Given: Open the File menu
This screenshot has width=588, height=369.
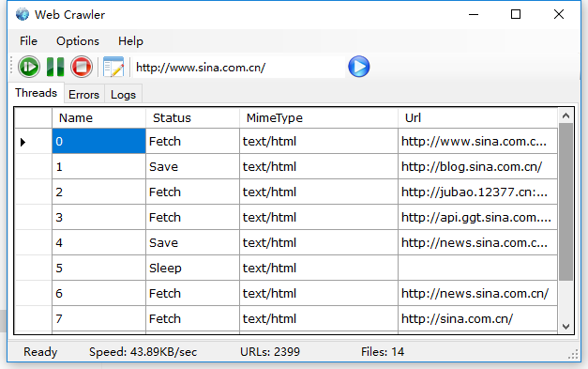Looking at the screenshot, I should click(x=28, y=41).
